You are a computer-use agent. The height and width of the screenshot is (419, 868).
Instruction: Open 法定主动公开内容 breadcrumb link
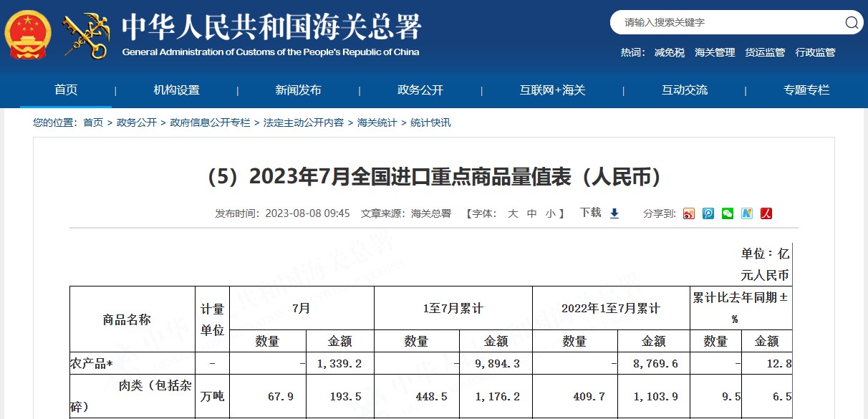pos(304,123)
